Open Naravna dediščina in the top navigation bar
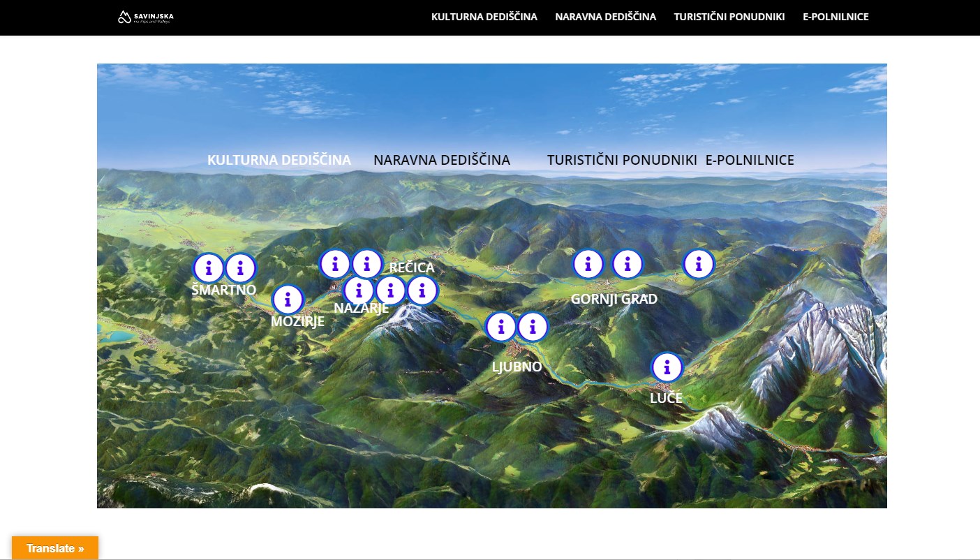The image size is (980, 560). tap(606, 17)
